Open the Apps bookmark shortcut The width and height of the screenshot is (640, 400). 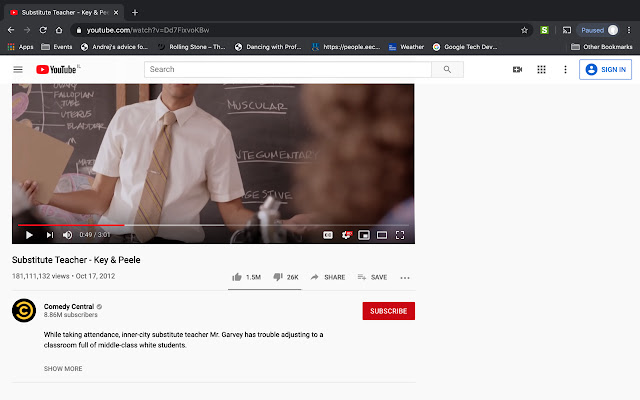click(x=20, y=47)
